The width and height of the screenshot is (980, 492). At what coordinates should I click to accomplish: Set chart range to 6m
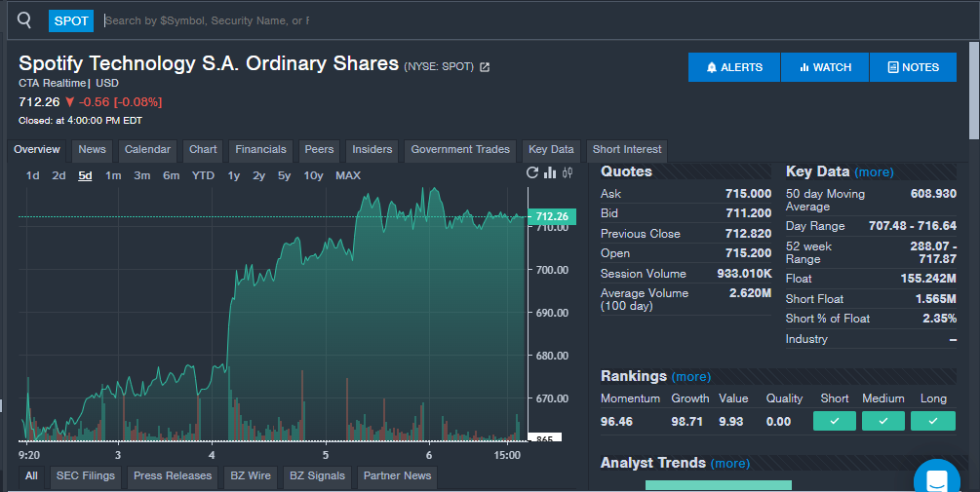click(172, 176)
